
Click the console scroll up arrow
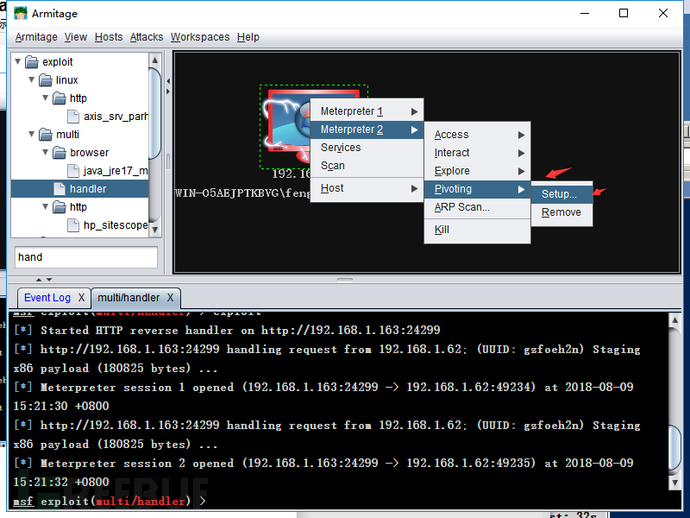pos(675,320)
